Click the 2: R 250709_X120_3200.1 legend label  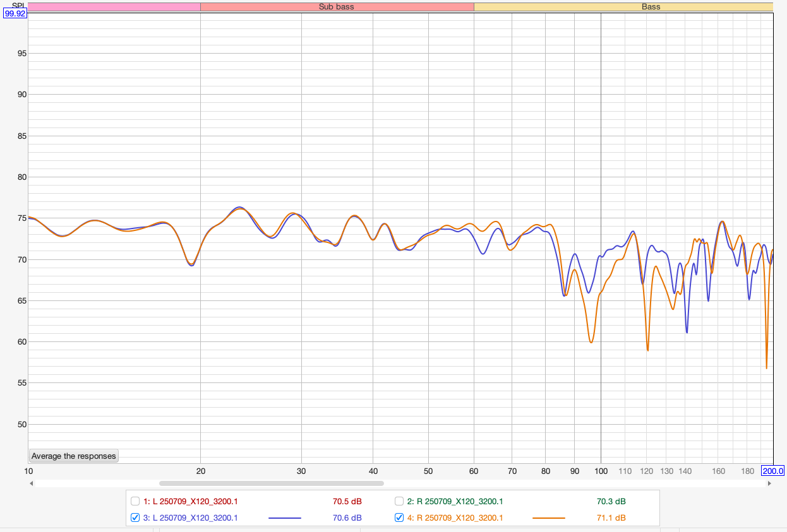tap(455, 502)
